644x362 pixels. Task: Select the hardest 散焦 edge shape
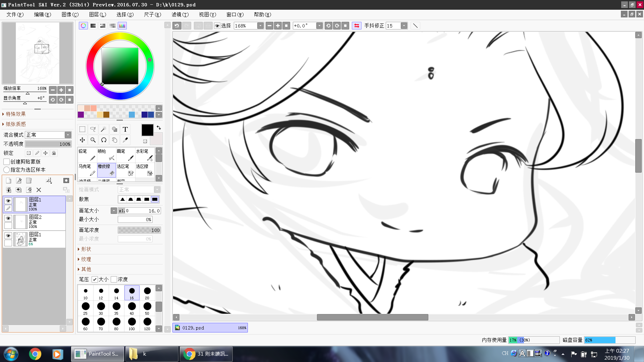tap(155, 199)
